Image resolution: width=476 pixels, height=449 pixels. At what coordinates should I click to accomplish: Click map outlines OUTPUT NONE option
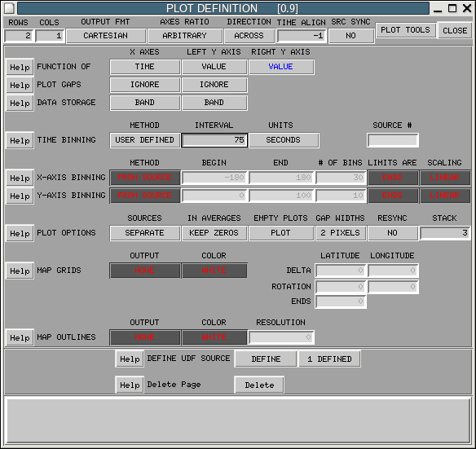[x=145, y=337]
